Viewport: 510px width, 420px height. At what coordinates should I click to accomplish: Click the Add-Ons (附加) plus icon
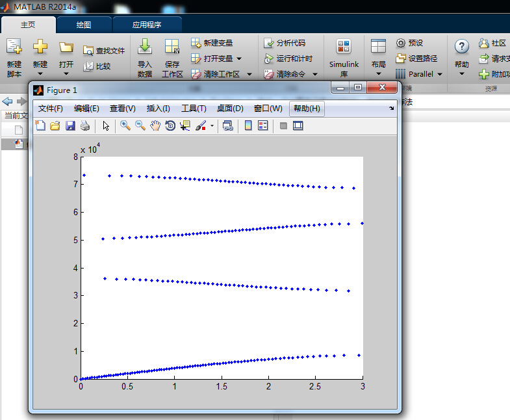click(x=483, y=74)
